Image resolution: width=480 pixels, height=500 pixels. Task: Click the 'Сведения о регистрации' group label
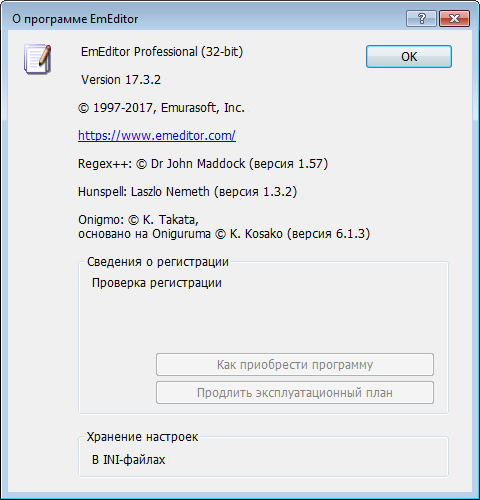(x=158, y=262)
